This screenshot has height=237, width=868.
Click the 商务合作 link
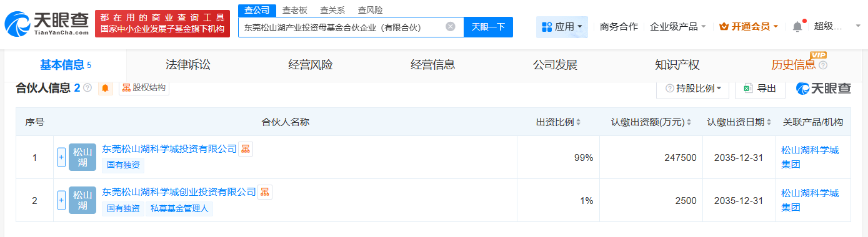[619, 27]
